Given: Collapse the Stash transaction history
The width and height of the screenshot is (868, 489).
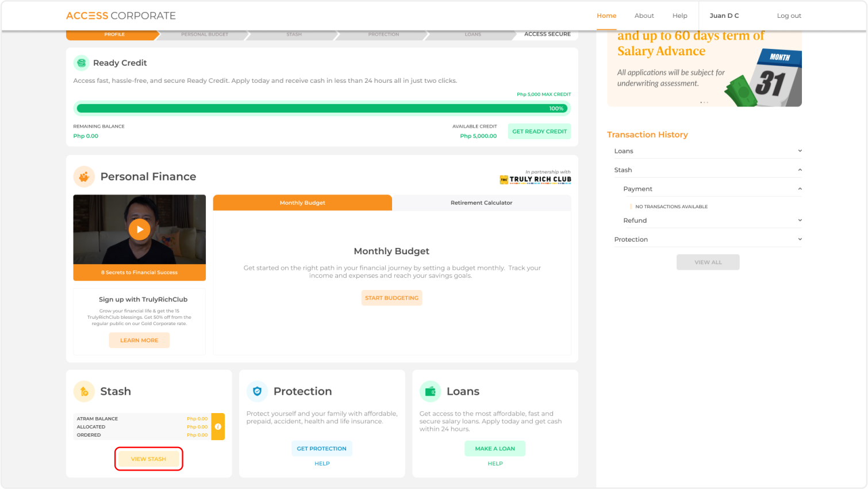Looking at the screenshot, I should pos(708,170).
